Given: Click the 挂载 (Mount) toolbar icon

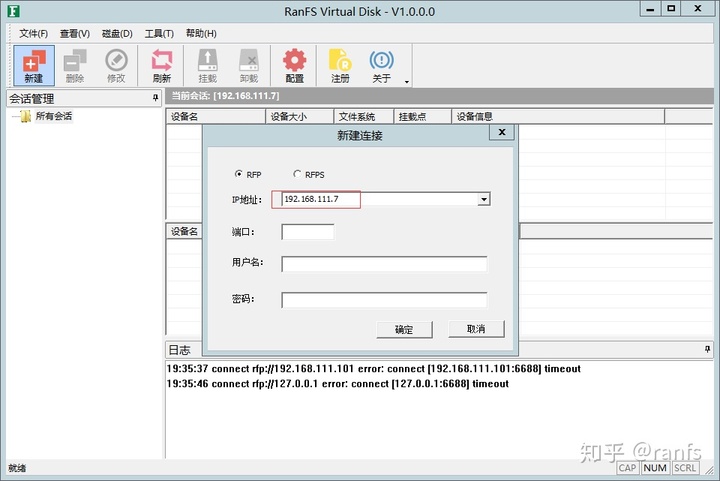Looking at the screenshot, I should pos(208,66).
